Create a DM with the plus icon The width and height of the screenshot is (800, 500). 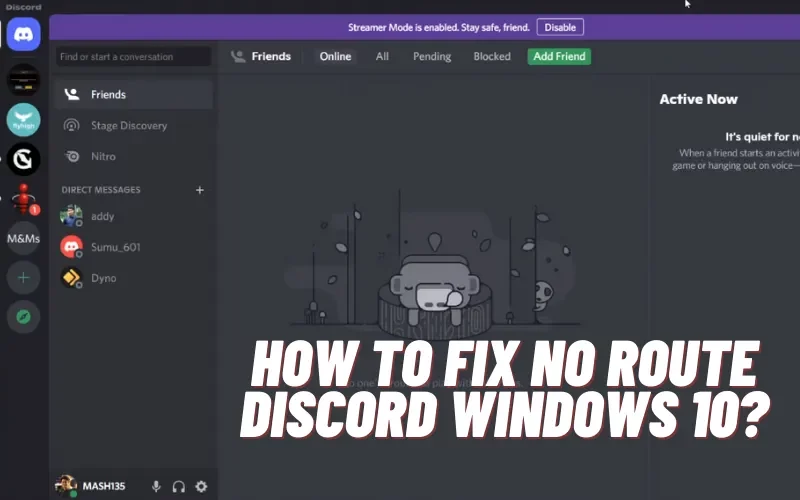[x=199, y=190]
